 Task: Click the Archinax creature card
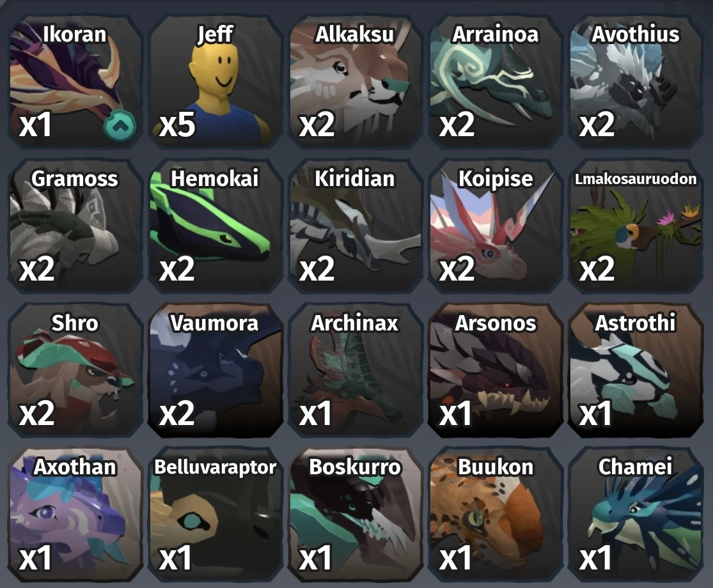point(355,370)
